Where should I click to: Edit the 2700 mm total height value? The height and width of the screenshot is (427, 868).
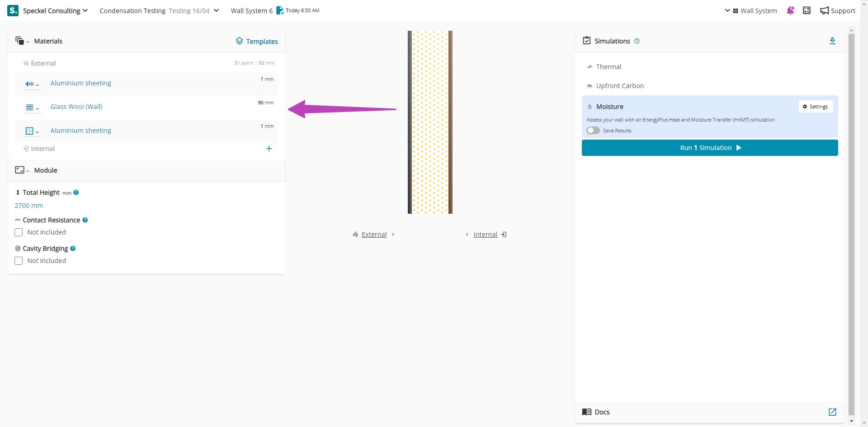[x=29, y=206]
